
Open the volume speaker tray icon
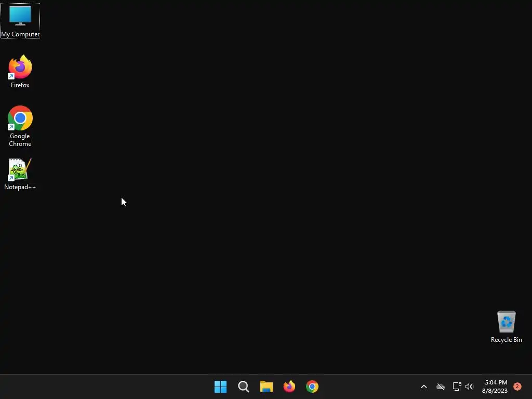[x=469, y=387]
